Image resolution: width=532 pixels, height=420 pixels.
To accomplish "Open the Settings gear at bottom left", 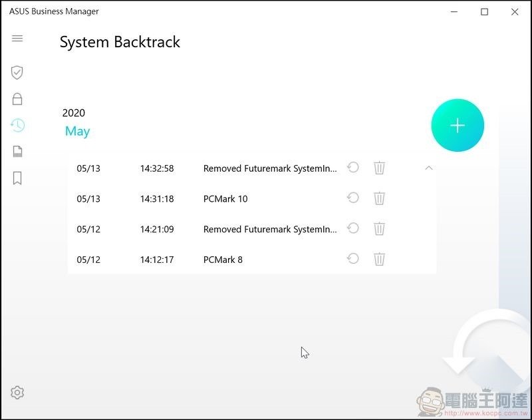I will 17,393.
